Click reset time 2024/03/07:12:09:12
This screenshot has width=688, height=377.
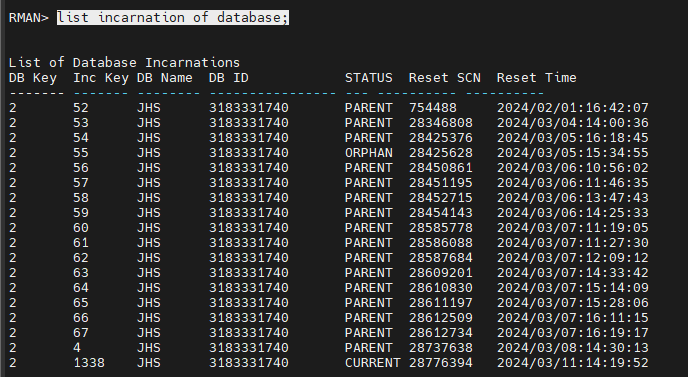[x=573, y=258]
